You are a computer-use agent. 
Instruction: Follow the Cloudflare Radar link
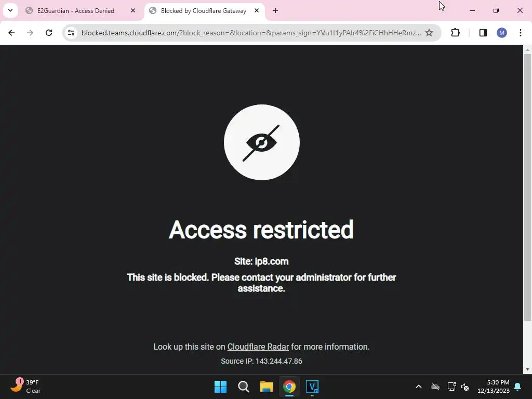coord(258,347)
